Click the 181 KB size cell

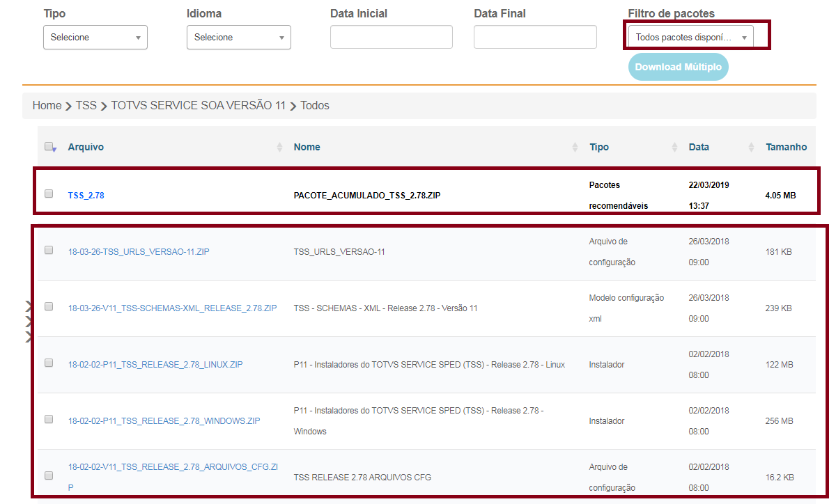coord(778,252)
